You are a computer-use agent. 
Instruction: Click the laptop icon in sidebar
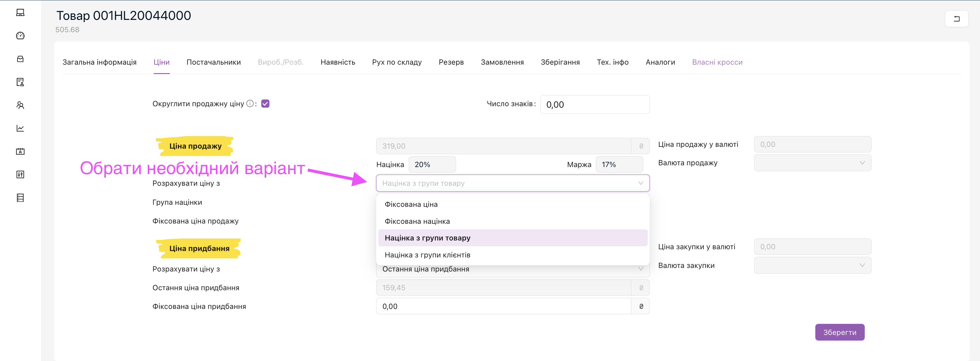20,13
